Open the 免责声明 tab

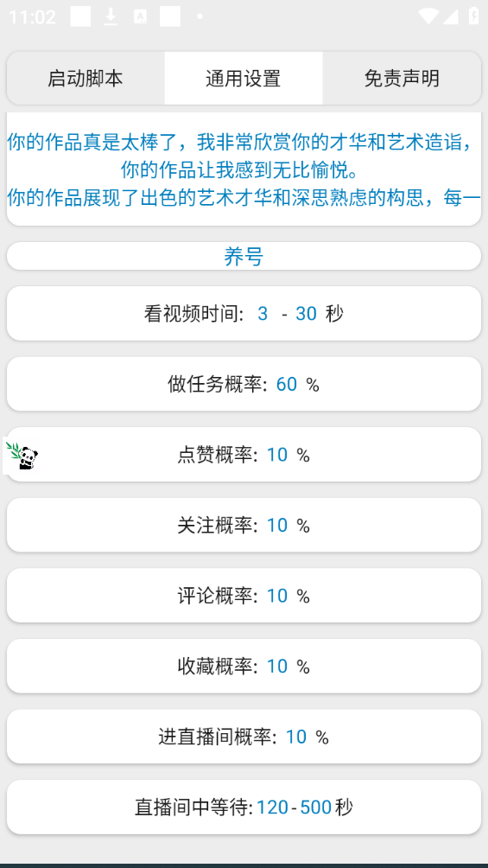click(402, 78)
